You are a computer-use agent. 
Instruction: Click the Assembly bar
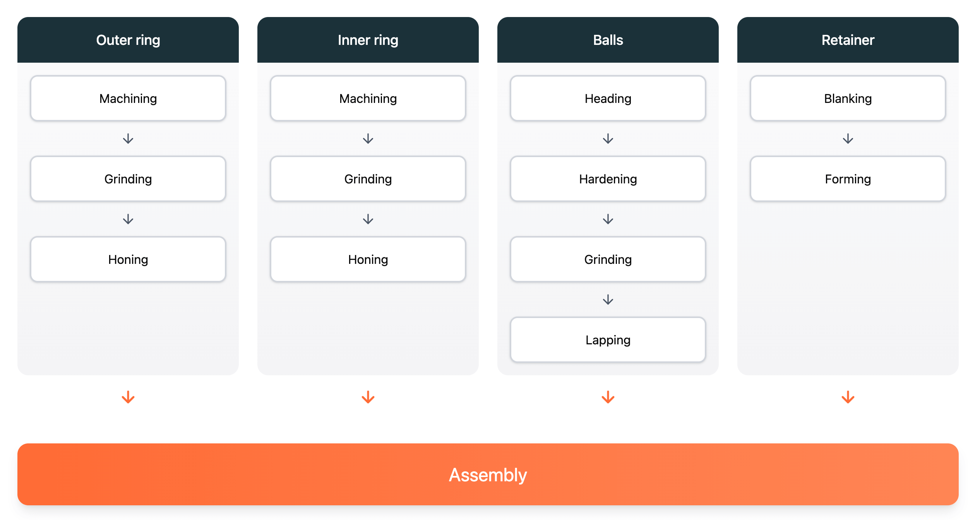tap(488, 474)
